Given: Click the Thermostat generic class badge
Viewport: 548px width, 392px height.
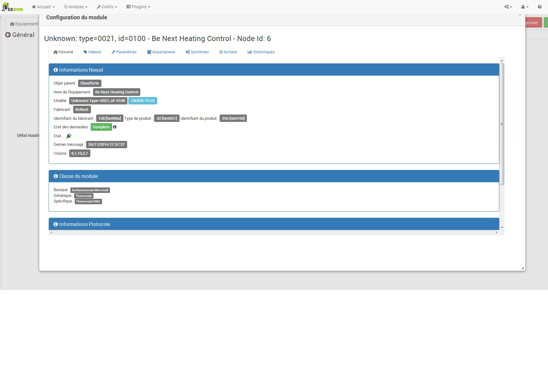Looking at the screenshot, I should [84, 196].
